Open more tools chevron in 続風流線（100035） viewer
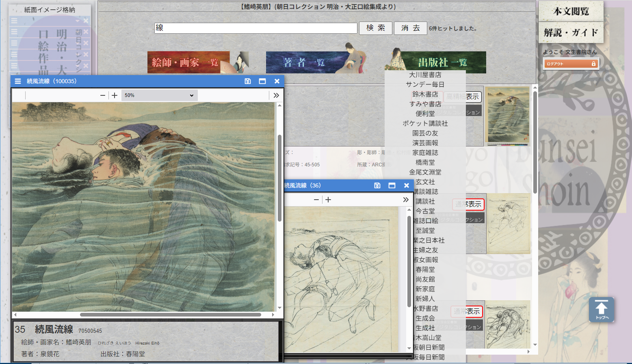 pyautogui.click(x=276, y=95)
